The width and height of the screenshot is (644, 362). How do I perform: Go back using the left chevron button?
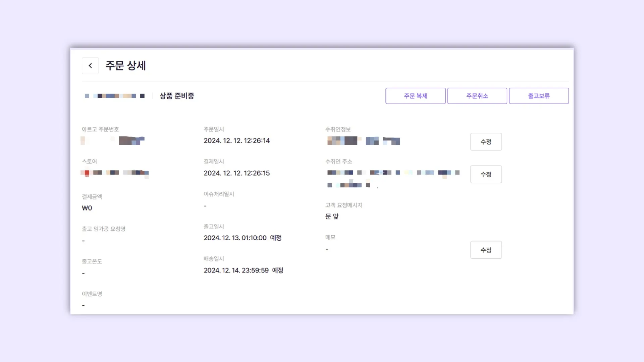click(90, 66)
